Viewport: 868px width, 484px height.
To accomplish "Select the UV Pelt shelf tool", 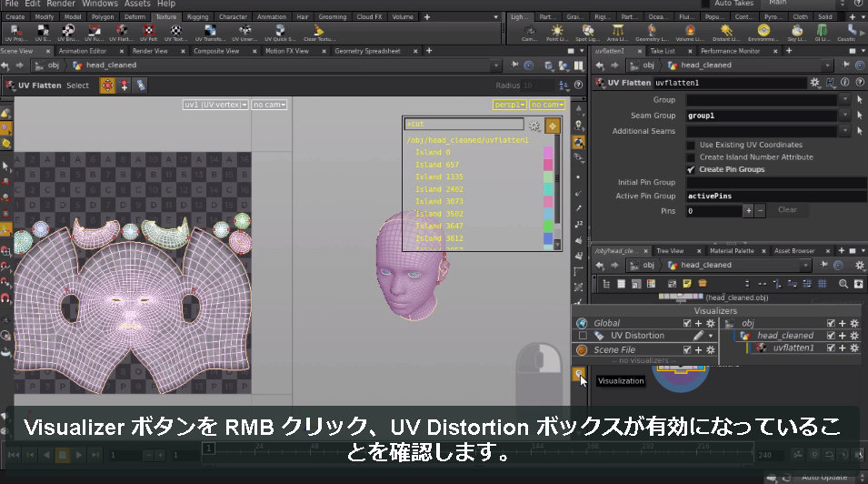I will (x=148, y=33).
